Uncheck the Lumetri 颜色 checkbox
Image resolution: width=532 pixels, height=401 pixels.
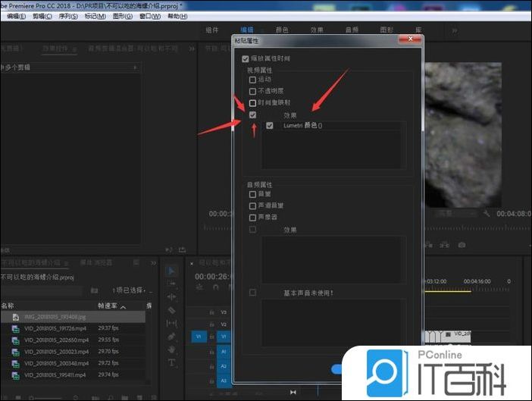pos(269,126)
